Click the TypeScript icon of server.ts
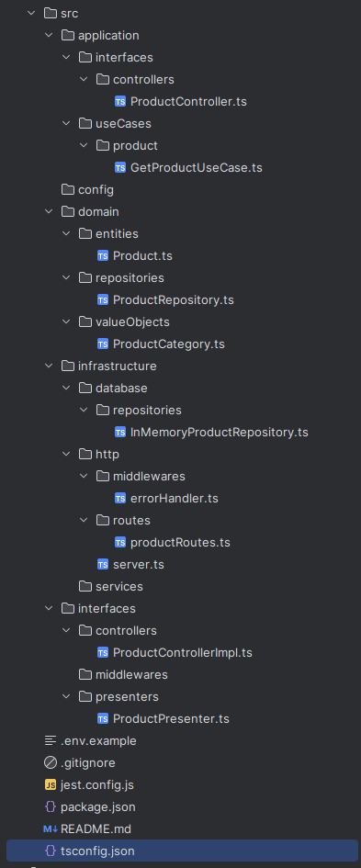 (x=103, y=564)
